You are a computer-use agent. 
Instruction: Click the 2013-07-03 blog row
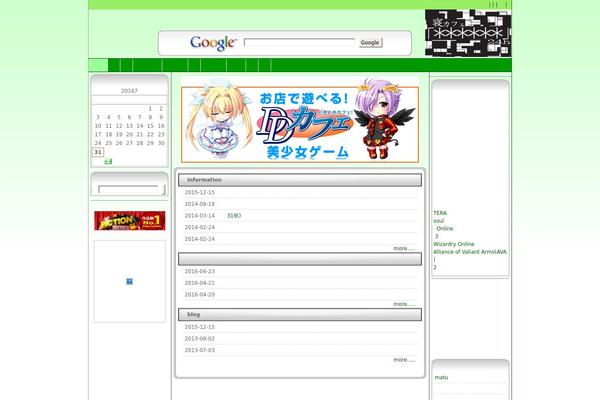300,350
